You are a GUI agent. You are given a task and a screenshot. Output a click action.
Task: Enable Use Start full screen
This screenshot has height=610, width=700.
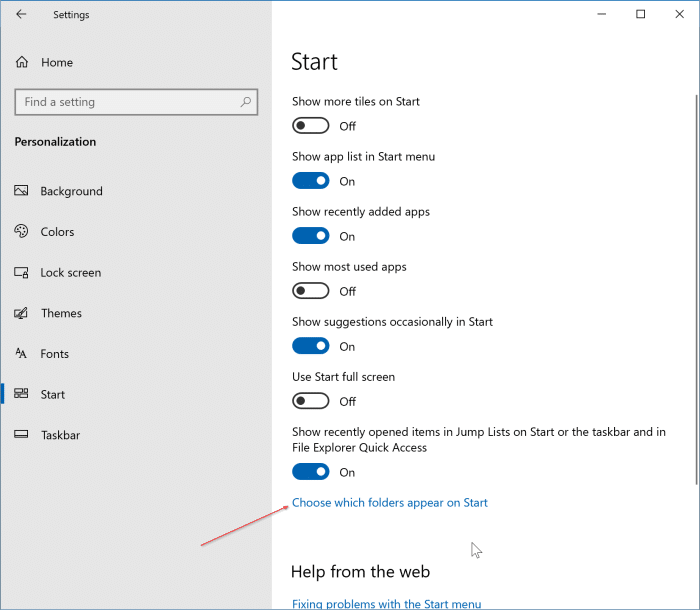point(311,401)
